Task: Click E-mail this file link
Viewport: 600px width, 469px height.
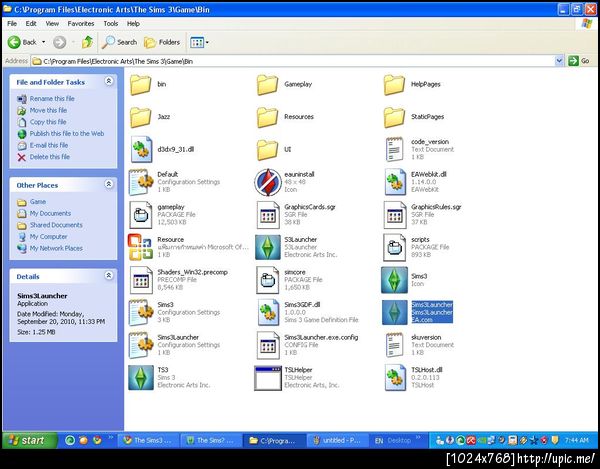Action: pyautogui.click(x=49, y=145)
